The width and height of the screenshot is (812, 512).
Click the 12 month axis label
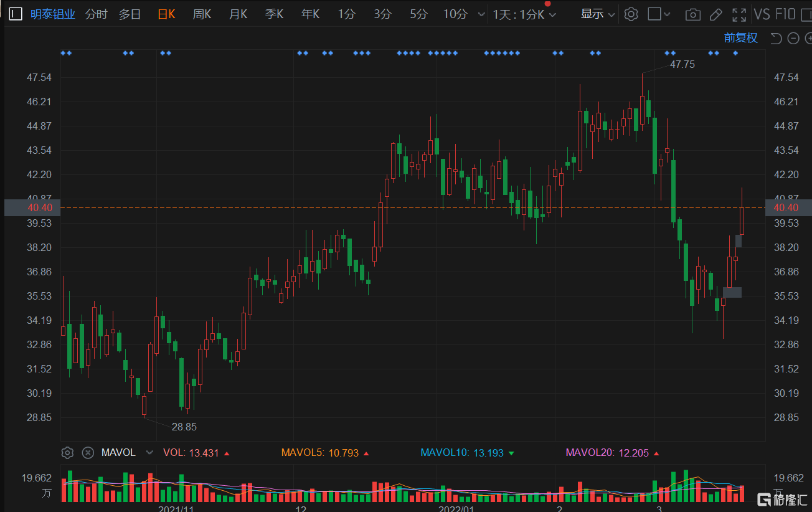pyautogui.click(x=301, y=510)
